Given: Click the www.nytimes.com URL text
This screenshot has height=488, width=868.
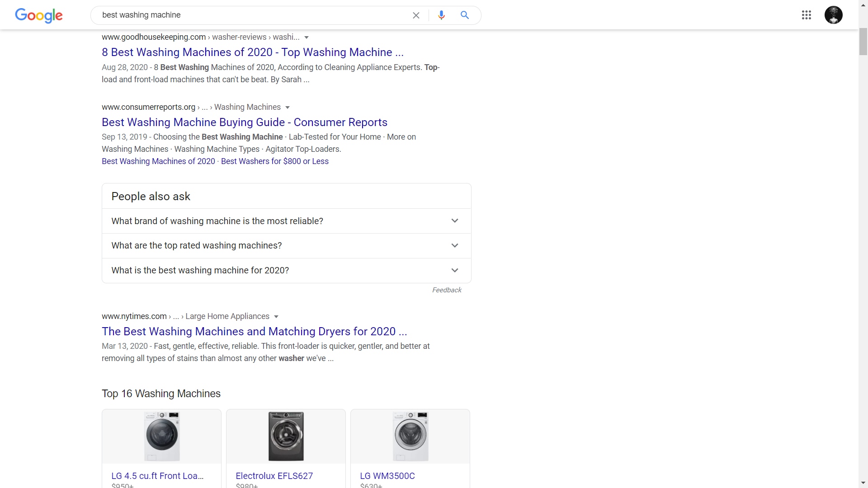Looking at the screenshot, I should point(134,316).
